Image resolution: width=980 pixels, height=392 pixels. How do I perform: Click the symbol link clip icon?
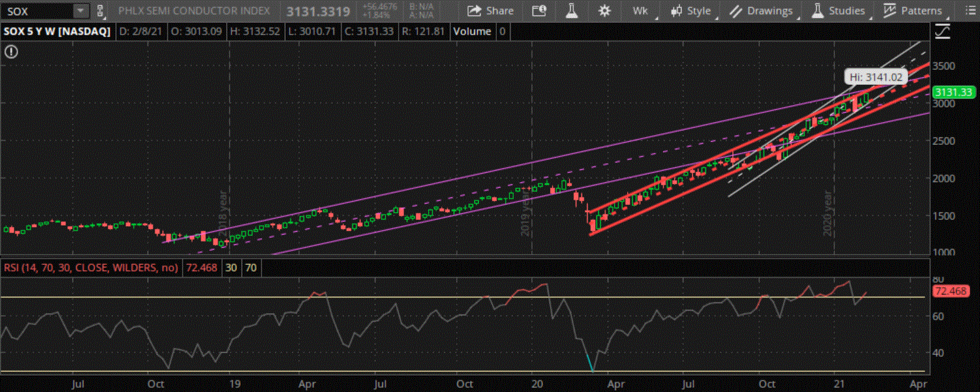pos(100,11)
